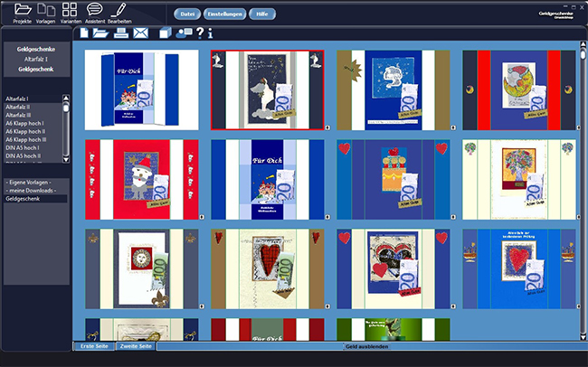The height and width of the screenshot is (367, 588).
Task: Click the new blank document icon
Action: tap(86, 33)
